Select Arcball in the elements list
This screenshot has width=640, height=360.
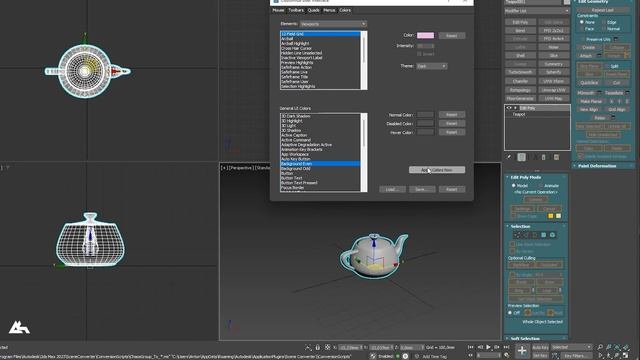(287, 39)
